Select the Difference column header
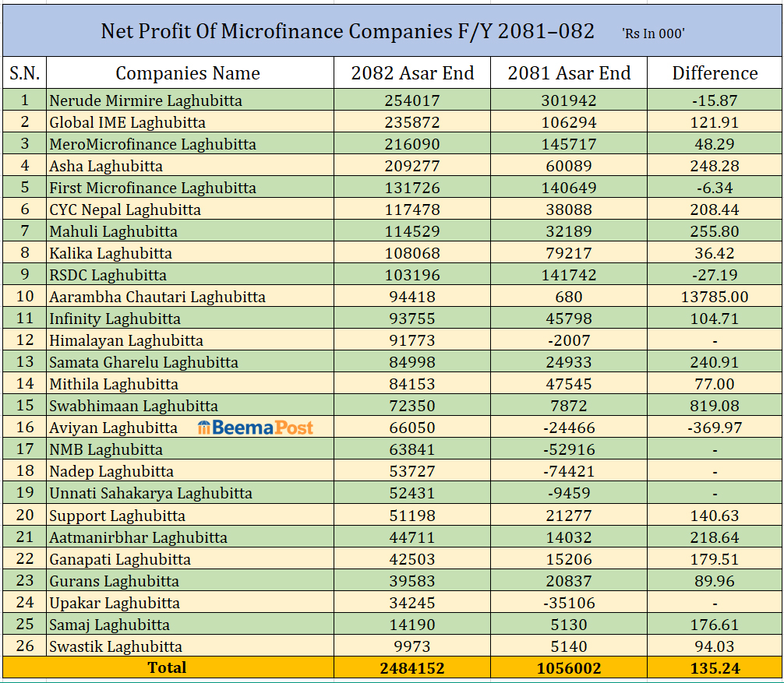 (x=715, y=73)
